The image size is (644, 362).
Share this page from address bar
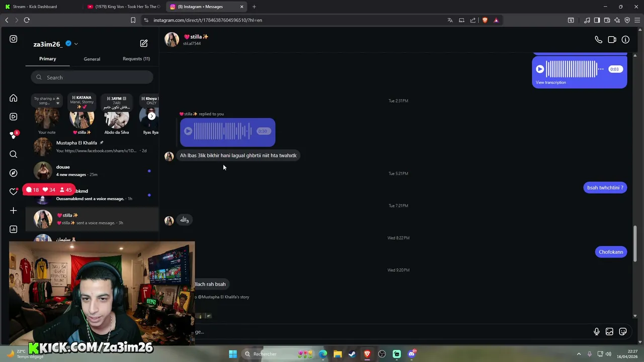pyautogui.click(x=473, y=20)
